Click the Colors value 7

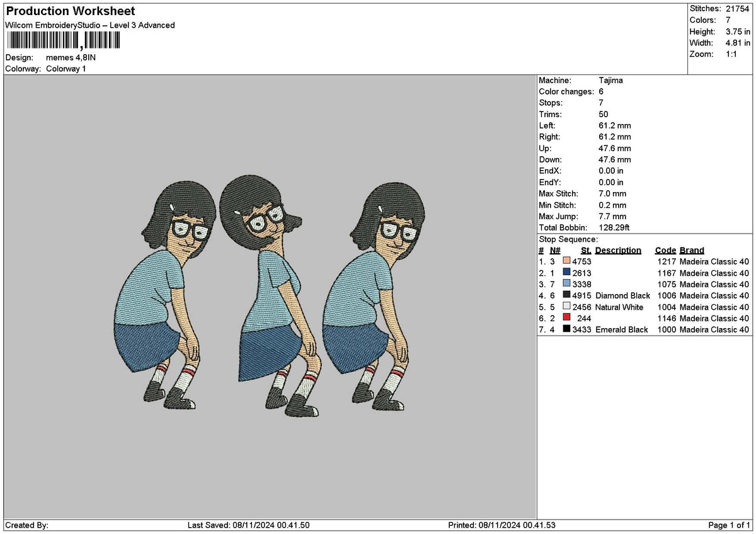pyautogui.click(x=728, y=20)
